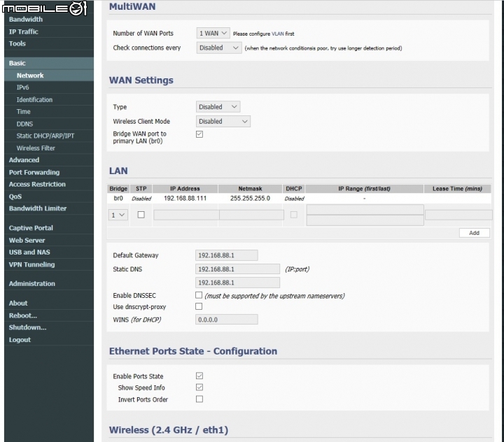Expand the Check connections every dropdown
The image size is (504, 442).
click(x=218, y=48)
